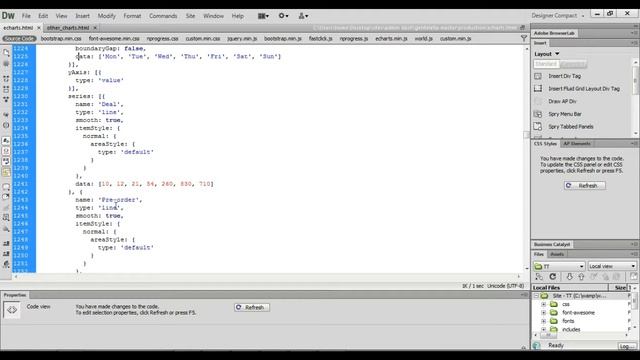This screenshot has height=360, width=640.
Task: Click the Put files up-arrow icon
Action: pos(581,277)
